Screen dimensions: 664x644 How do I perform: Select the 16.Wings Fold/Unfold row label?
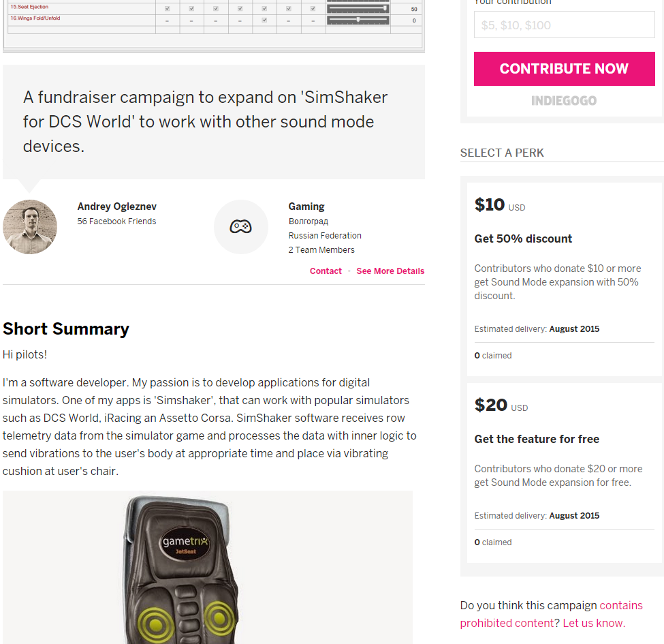point(35,18)
